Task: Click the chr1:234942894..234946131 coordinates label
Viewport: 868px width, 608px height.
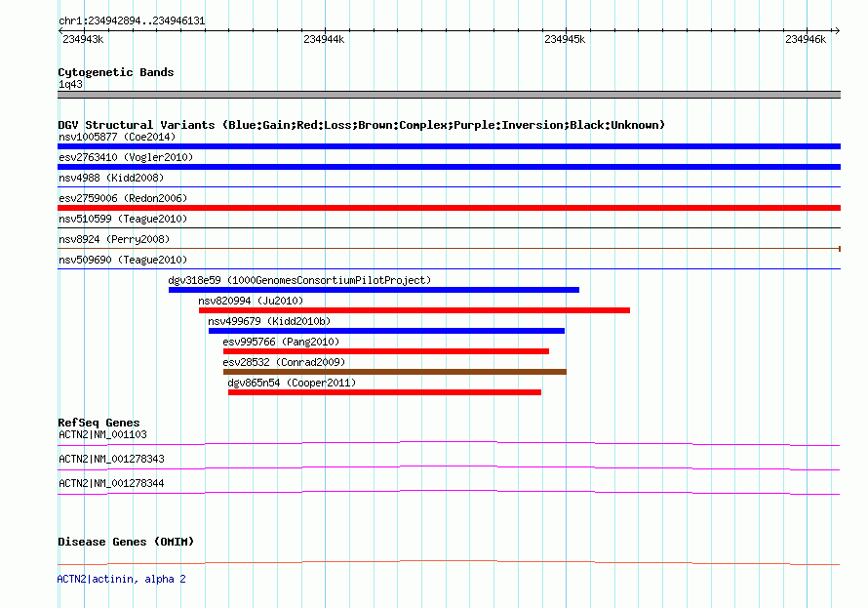Action: point(132,20)
